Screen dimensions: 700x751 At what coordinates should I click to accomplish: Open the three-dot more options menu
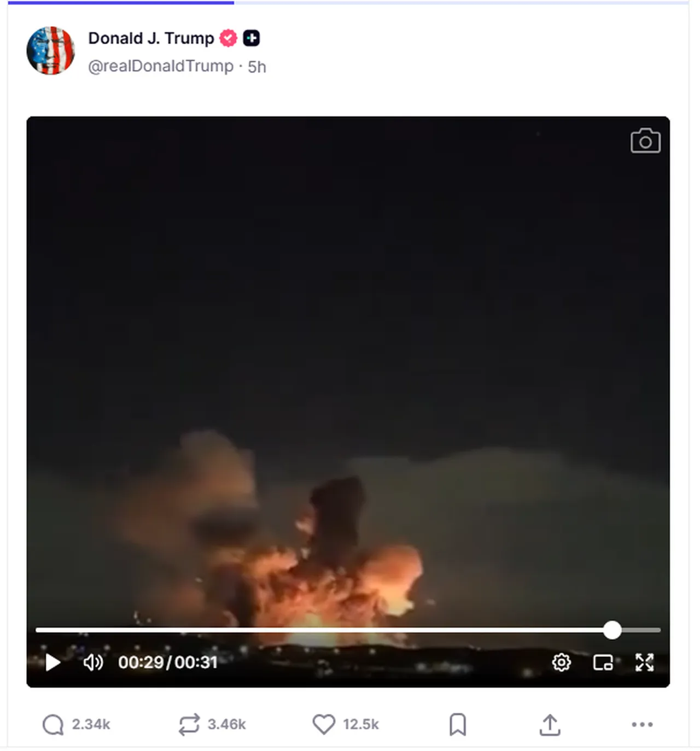tap(642, 725)
